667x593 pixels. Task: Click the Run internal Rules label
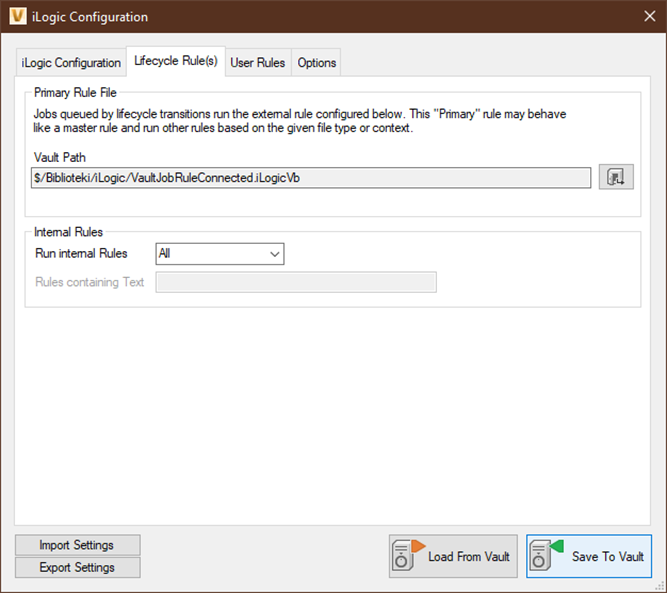[81, 254]
